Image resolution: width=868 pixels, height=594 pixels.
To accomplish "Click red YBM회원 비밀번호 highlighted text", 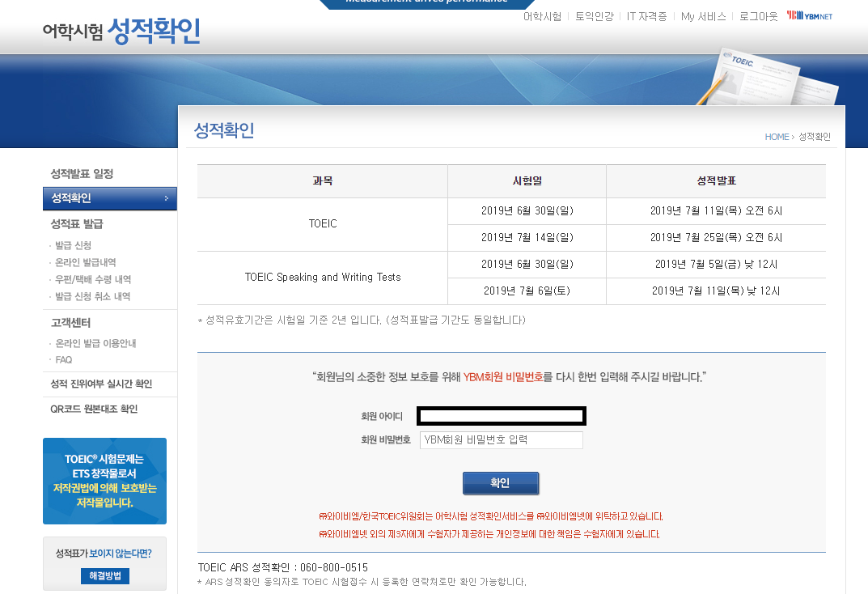I will (x=503, y=377).
